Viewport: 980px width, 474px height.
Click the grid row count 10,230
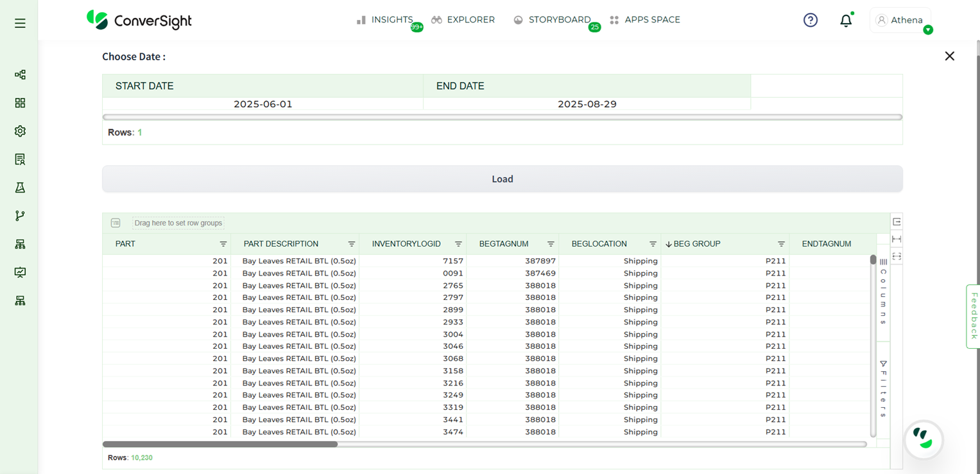(x=142, y=458)
